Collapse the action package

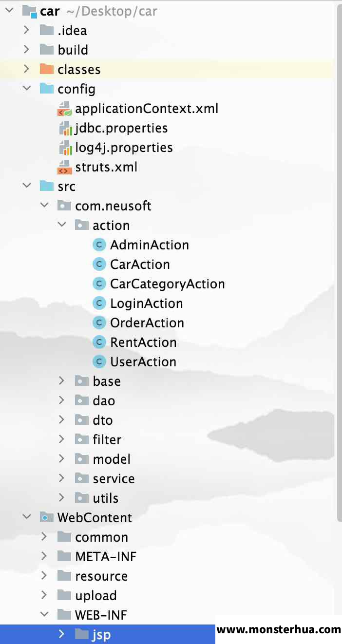click(61, 225)
